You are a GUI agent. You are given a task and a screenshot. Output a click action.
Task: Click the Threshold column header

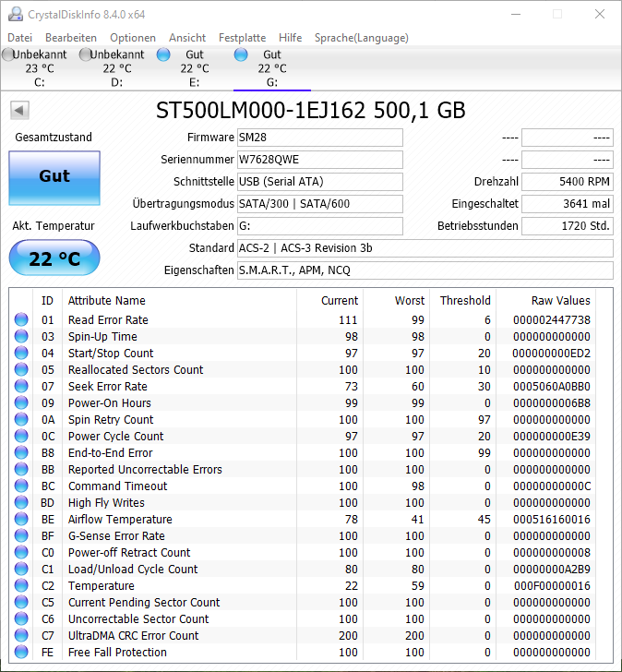click(462, 300)
